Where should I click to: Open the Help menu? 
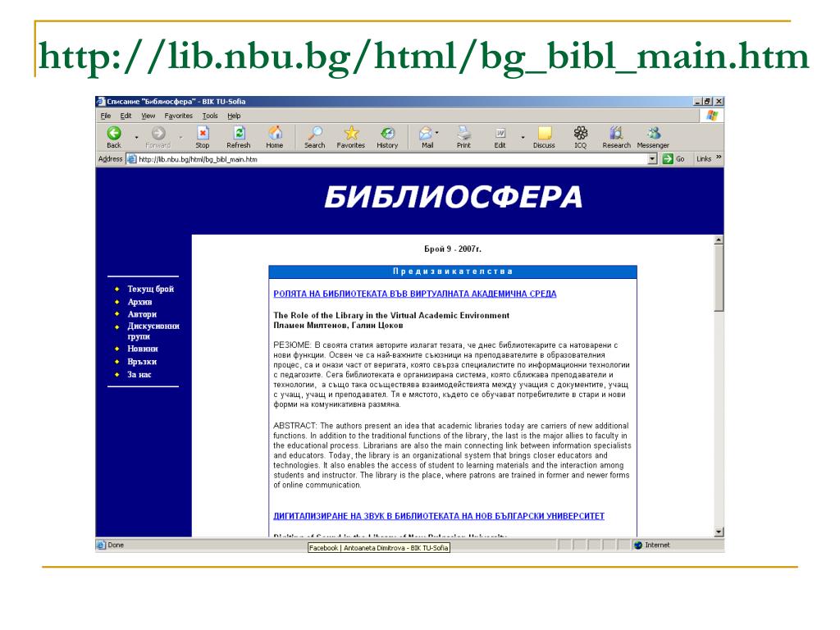click(234, 116)
